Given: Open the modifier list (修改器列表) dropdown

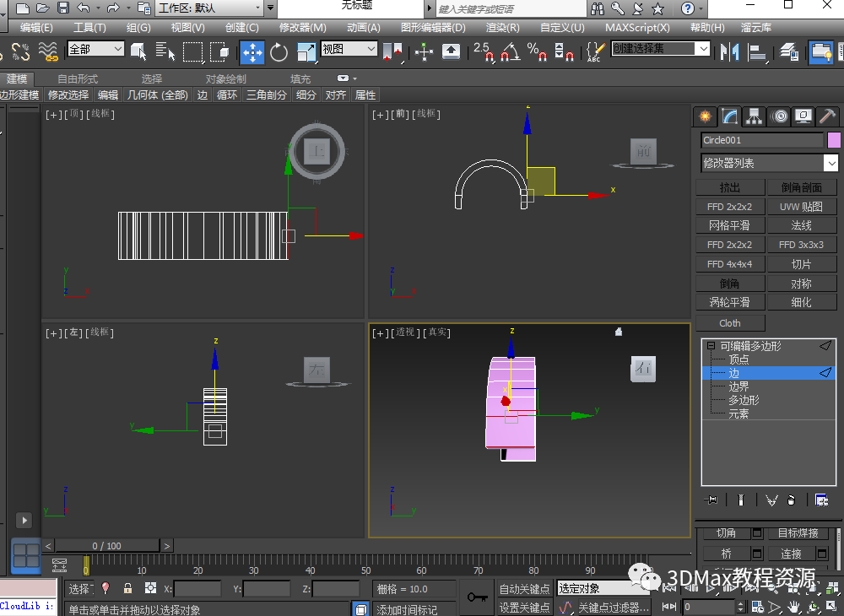Looking at the screenshot, I should (770, 163).
